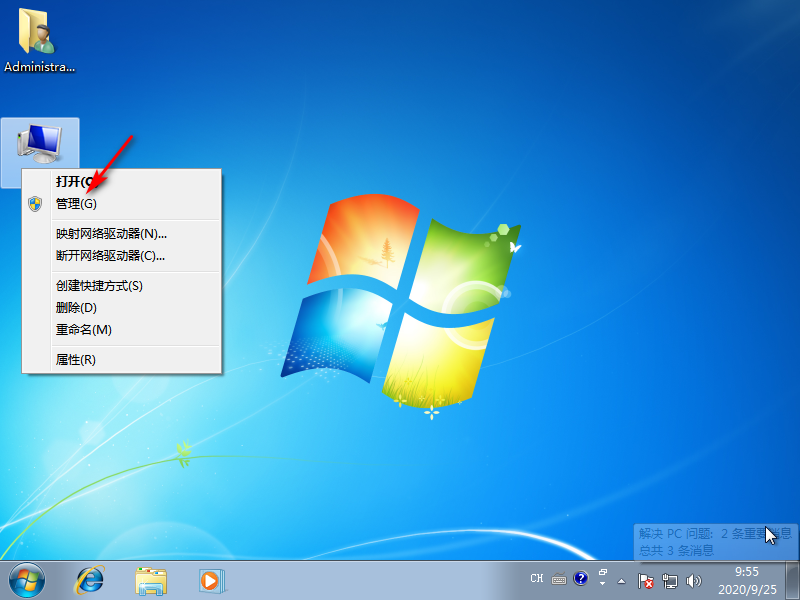This screenshot has height=600, width=800.
Task: Open the Administrator folder desktop icon
Action: tap(39, 40)
